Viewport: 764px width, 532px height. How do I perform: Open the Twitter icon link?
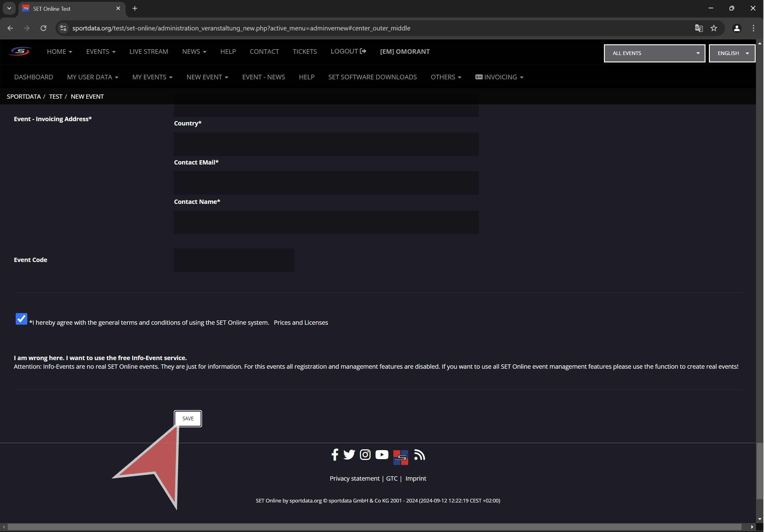click(x=349, y=455)
